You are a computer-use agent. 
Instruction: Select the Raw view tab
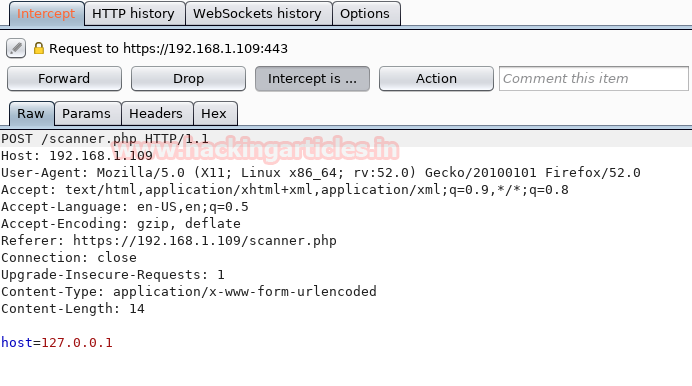31,114
